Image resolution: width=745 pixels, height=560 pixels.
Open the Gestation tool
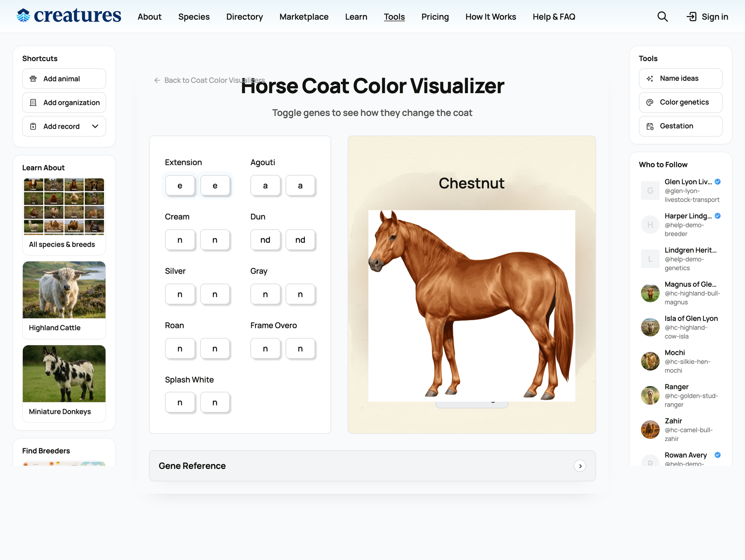(x=681, y=126)
